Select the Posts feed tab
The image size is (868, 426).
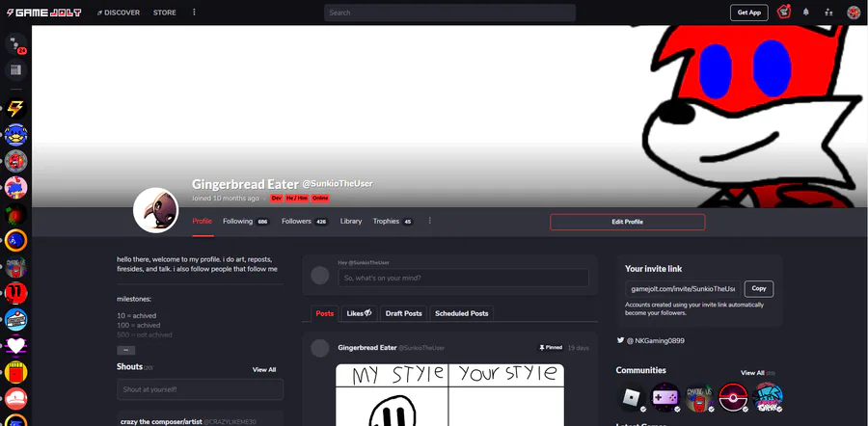[324, 313]
